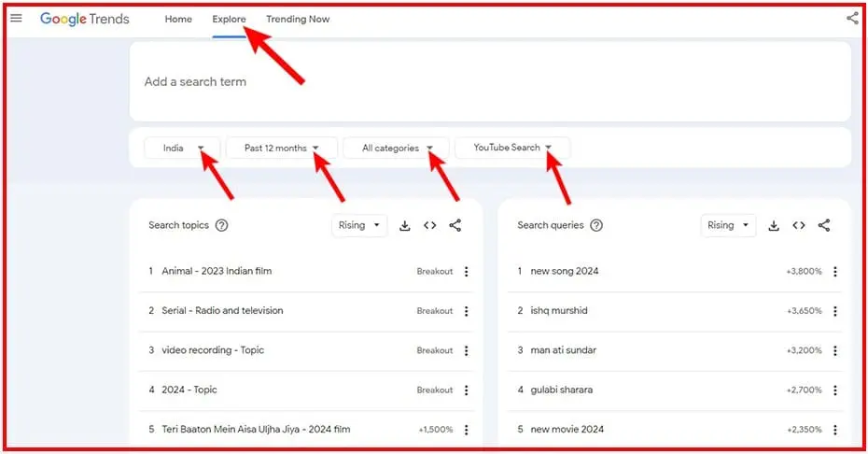
Task: Select the Explore tab
Action: point(229,19)
